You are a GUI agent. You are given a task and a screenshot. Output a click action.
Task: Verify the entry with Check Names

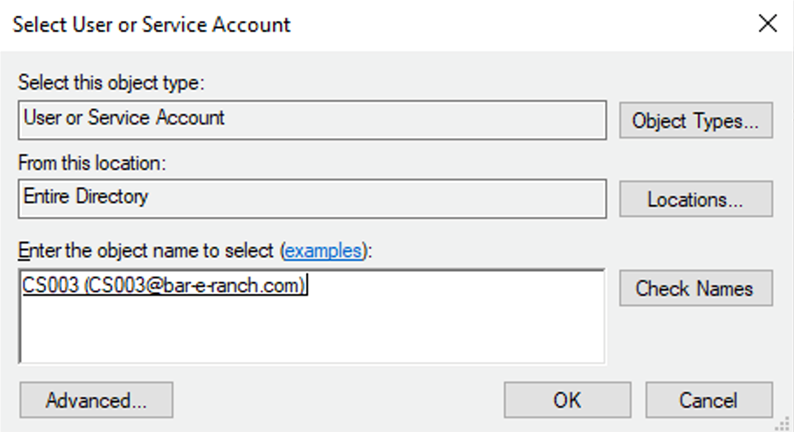[x=695, y=289]
